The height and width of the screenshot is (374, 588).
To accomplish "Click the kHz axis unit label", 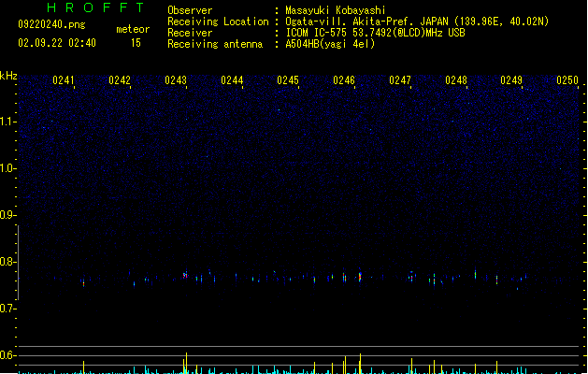I will pos(8,76).
